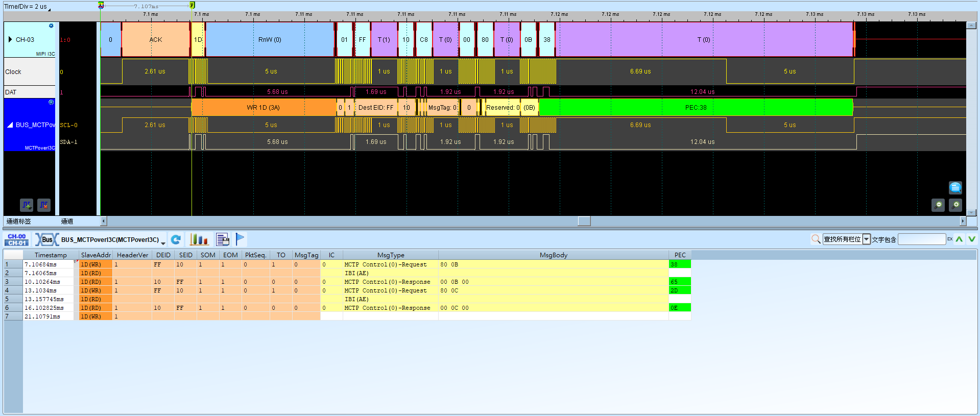The height and width of the screenshot is (416, 980).
Task: Click the SlaveAddr column header
Action: pyautogui.click(x=95, y=255)
